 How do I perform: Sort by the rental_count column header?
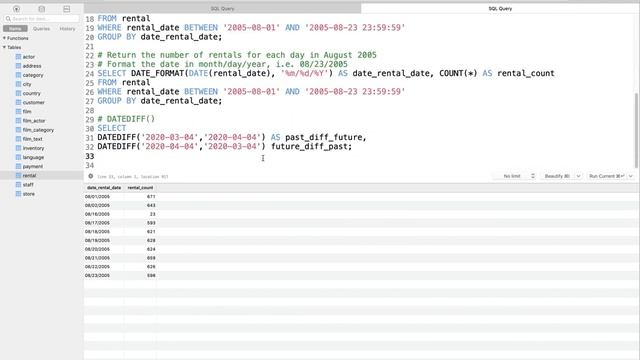click(140, 188)
